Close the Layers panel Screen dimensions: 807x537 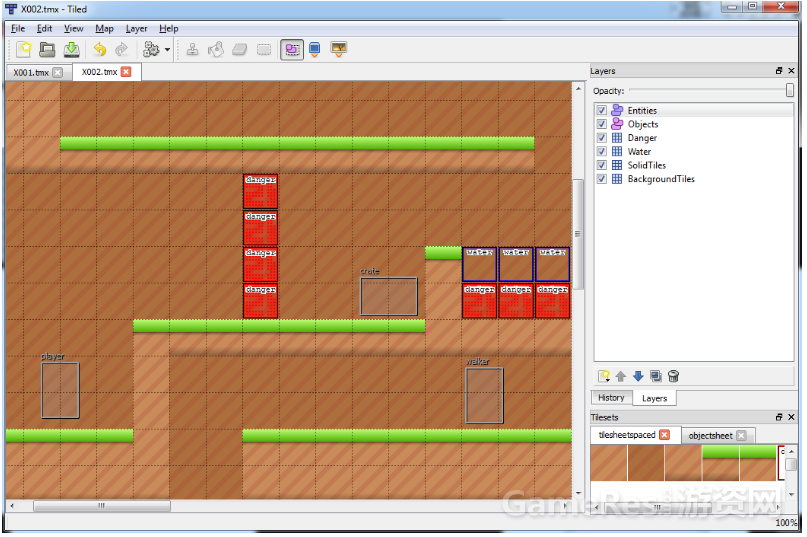pyautogui.click(x=792, y=71)
